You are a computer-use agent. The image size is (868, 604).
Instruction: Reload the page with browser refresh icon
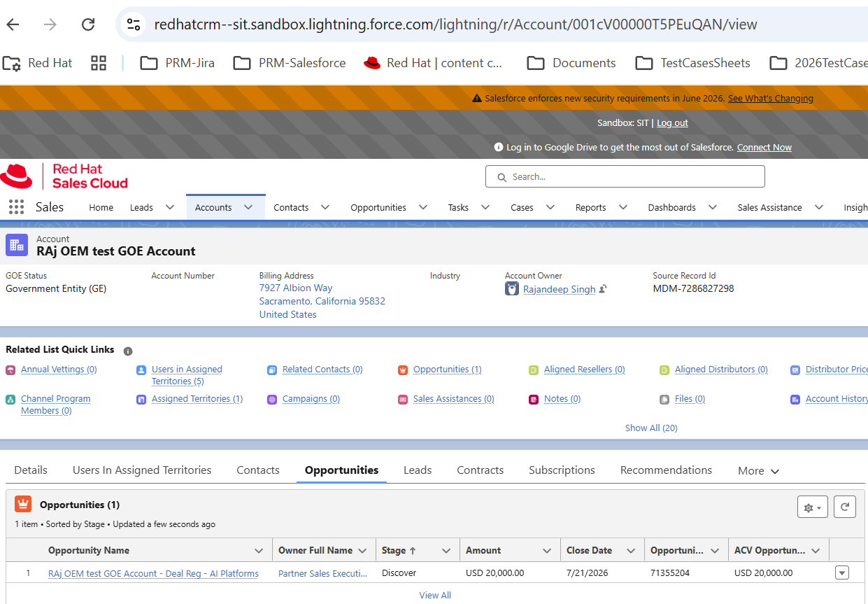(x=88, y=24)
